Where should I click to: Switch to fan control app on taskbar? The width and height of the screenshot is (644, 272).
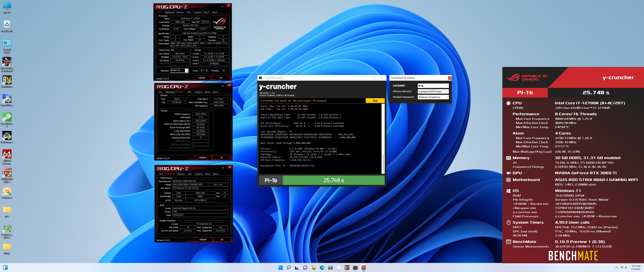click(x=339, y=267)
